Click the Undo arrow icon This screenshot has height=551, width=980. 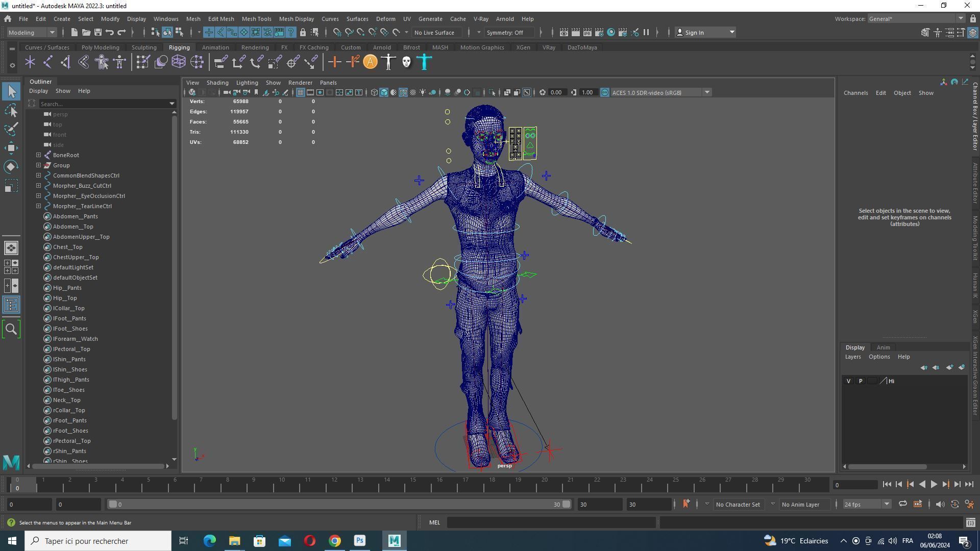110,33
